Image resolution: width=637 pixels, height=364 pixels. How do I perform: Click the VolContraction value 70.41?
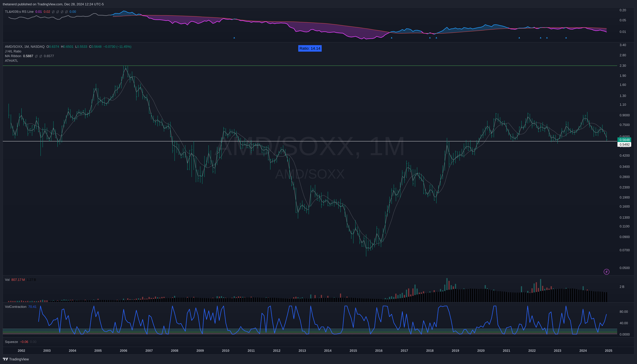[x=32, y=307]
